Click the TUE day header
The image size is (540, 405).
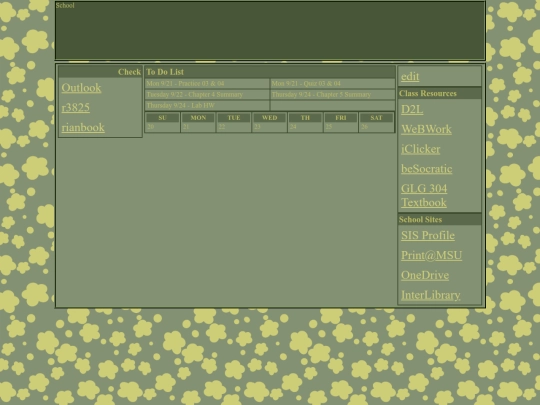(234, 118)
